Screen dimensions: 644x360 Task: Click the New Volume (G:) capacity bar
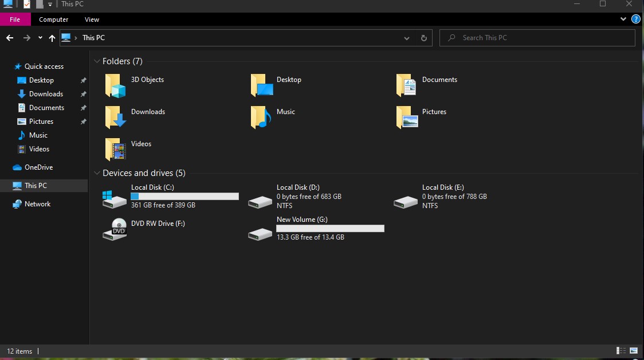pyautogui.click(x=330, y=229)
